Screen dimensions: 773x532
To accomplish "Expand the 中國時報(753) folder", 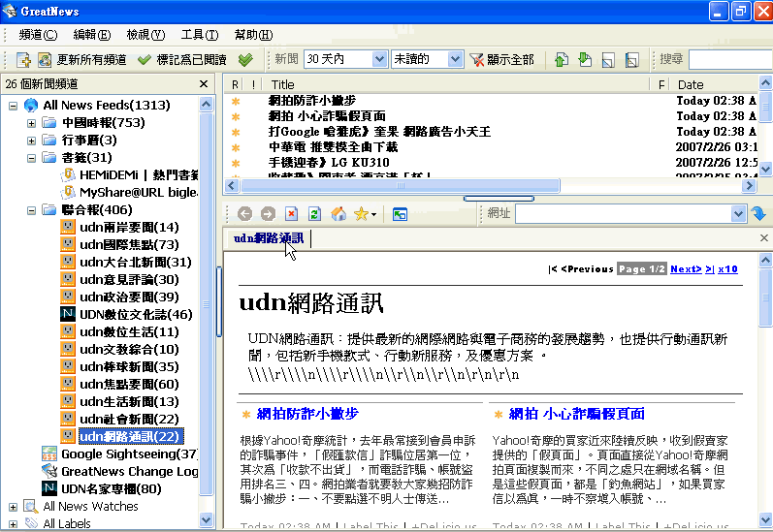I will tap(32, 123).
